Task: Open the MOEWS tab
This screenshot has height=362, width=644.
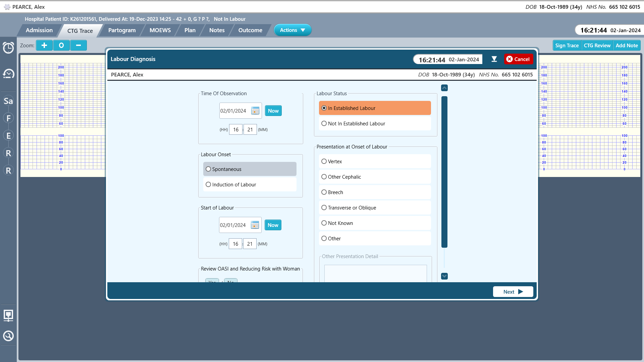Action: click(x=160, y=30)
